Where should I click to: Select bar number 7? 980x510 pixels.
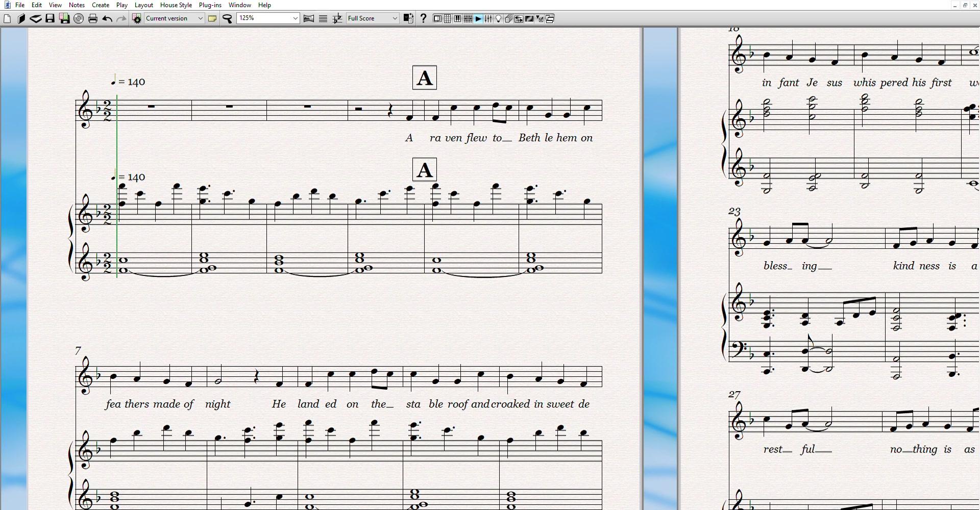[78, 351]
